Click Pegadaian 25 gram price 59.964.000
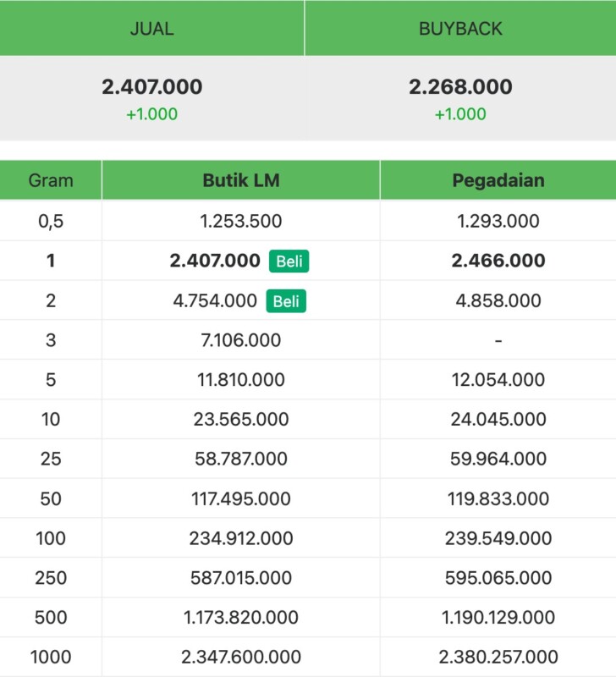 [x=498, y=459]
